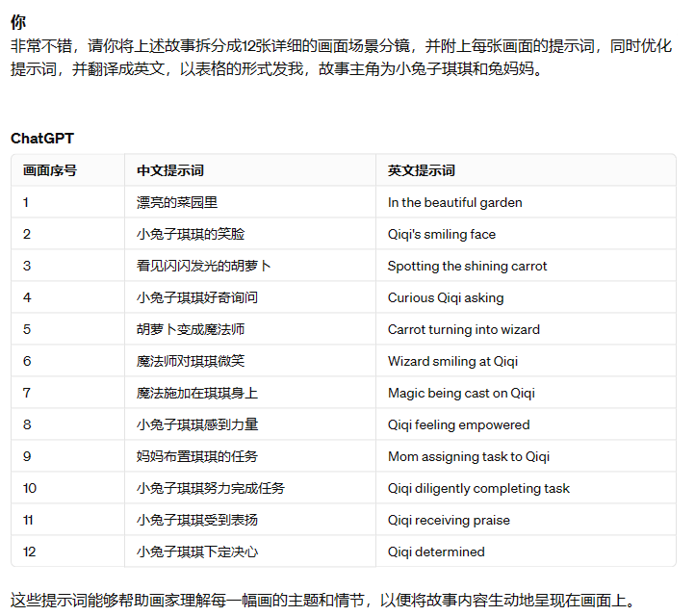Select the '漂亮的菜园里' cell
The width and height of the screenshot is (695, 616).
(x=177, y=202)
